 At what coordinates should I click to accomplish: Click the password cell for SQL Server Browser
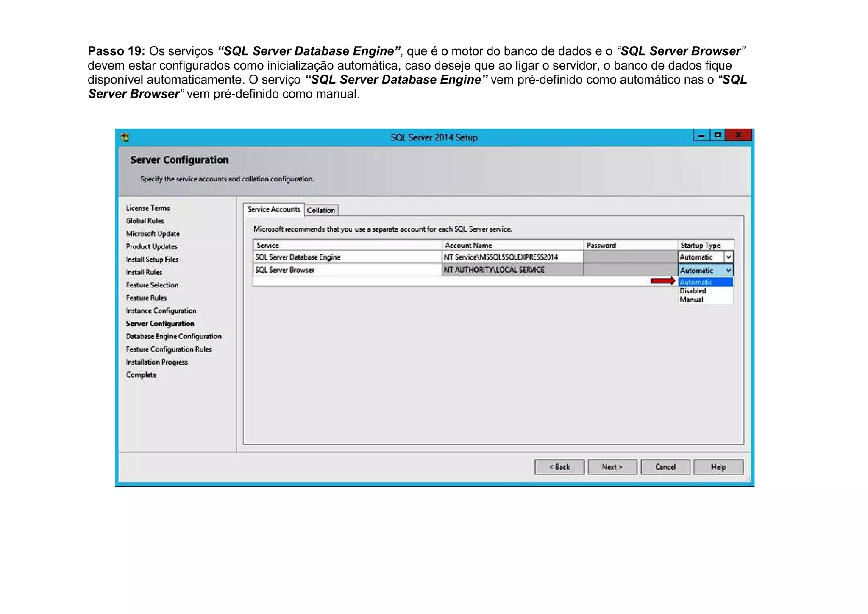coord(631,270)
